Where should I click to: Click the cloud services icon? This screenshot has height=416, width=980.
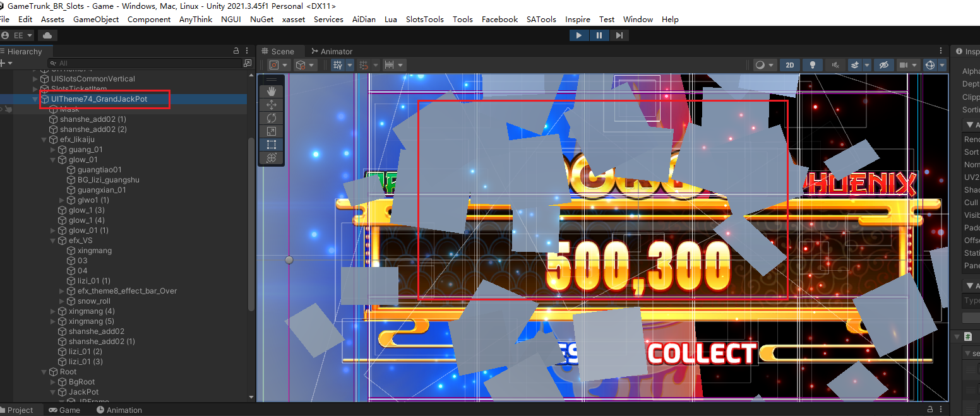click(x=48, y=35)
